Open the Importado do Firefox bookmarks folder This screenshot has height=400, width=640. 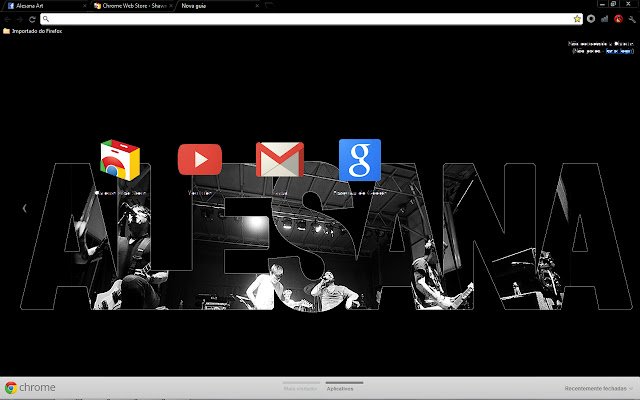[x=33, y=31]
